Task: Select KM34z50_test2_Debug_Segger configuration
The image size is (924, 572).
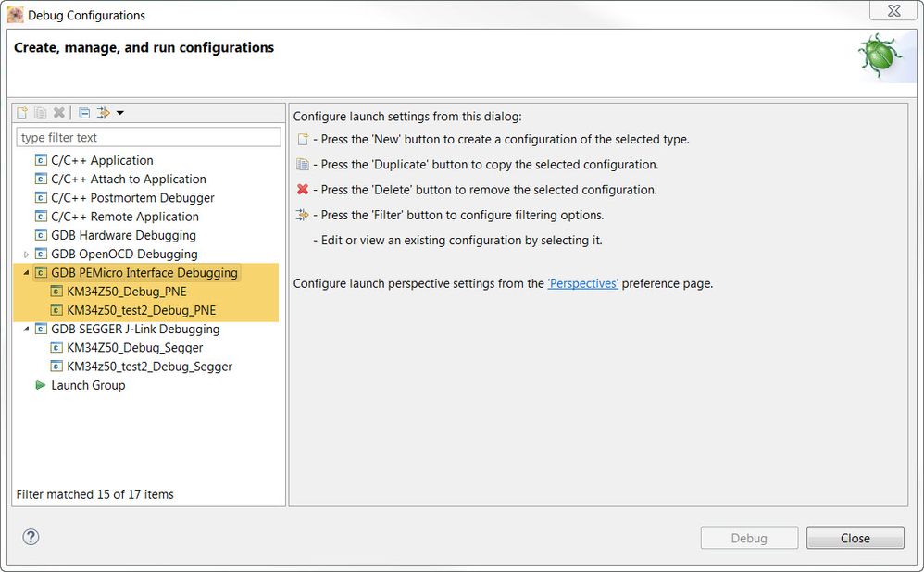Action: pyautogui.click(x=149, y=367)
